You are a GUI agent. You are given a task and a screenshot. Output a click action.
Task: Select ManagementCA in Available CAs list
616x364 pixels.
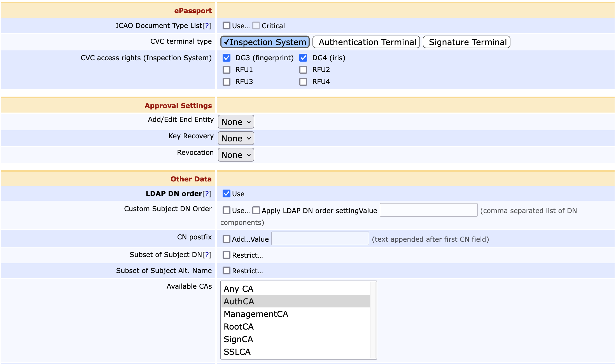point(256,314)
